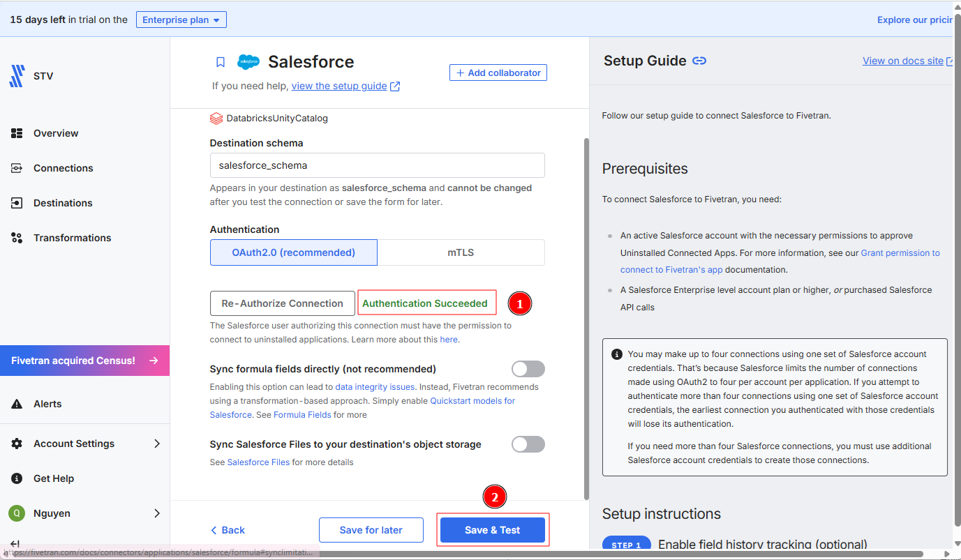Image resolution: width=961 pixels, height=560 pixels.
Task: Click the Get Help info icon
Action: pos(17,478)
